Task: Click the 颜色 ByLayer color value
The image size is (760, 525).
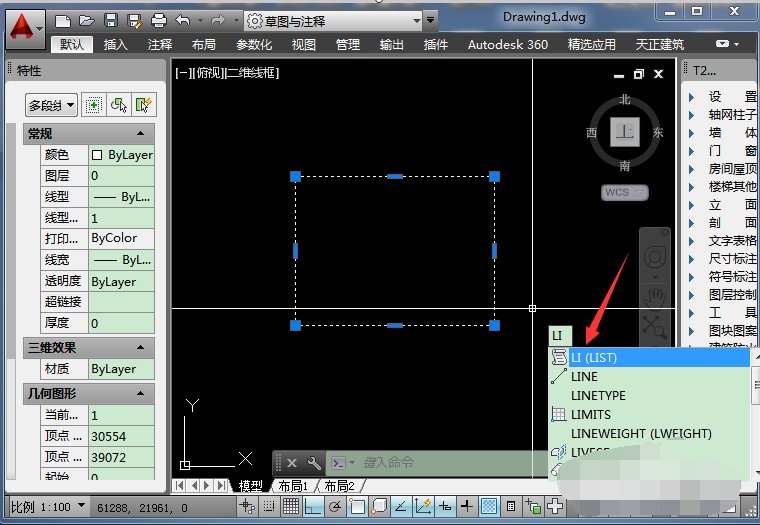Action: tap(122, 155)
